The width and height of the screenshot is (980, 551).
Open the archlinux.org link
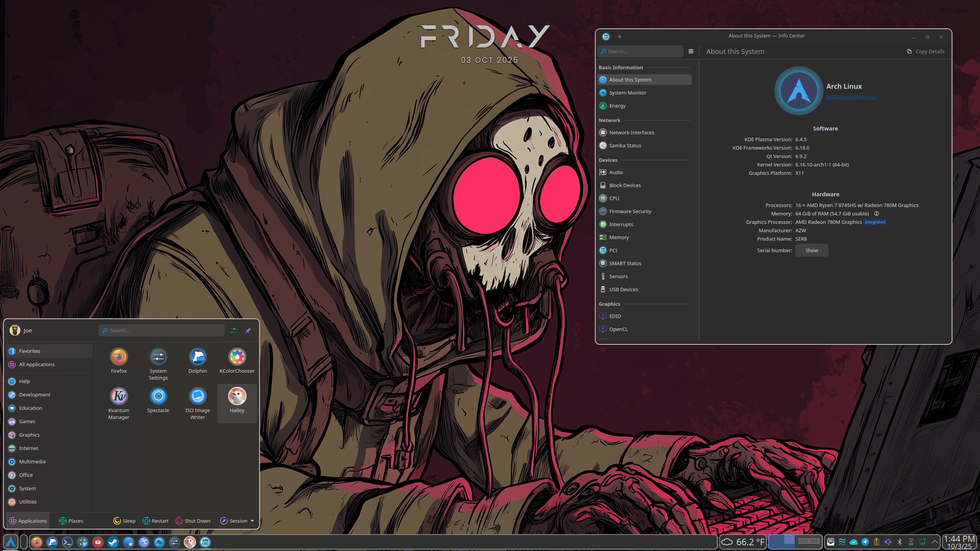click(x=851, y=96)
